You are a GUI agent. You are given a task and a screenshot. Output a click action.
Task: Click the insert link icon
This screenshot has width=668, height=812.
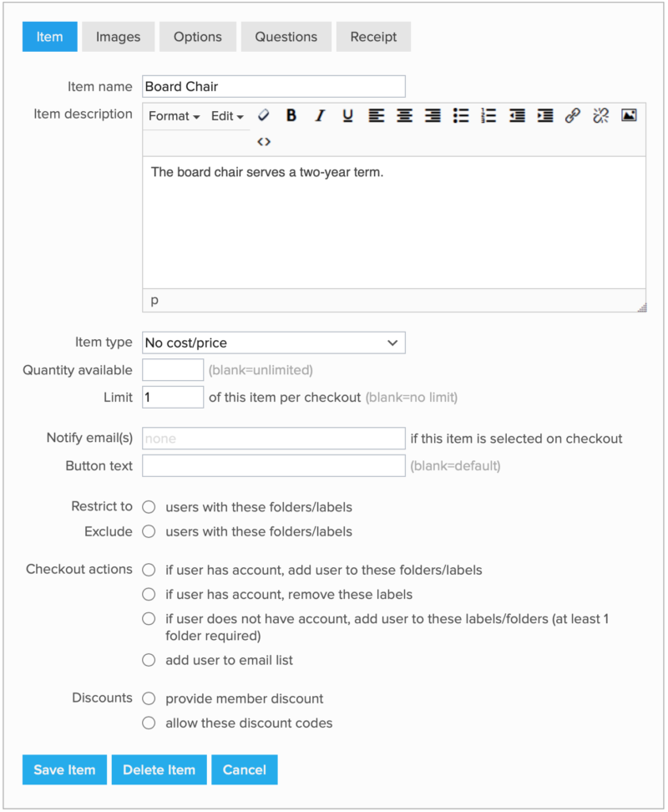point(572,116)
